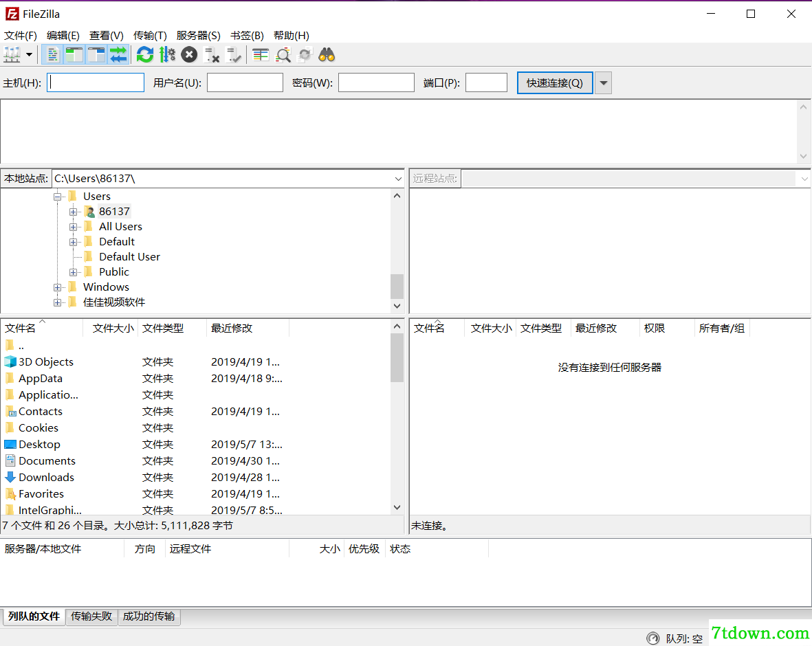812x646 pixels.
Task: Open the 传输(T) menu
Action: 150,35
